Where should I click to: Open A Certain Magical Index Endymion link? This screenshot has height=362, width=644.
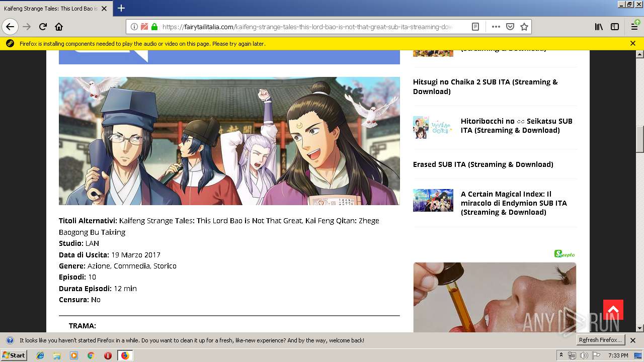(514, 203)
